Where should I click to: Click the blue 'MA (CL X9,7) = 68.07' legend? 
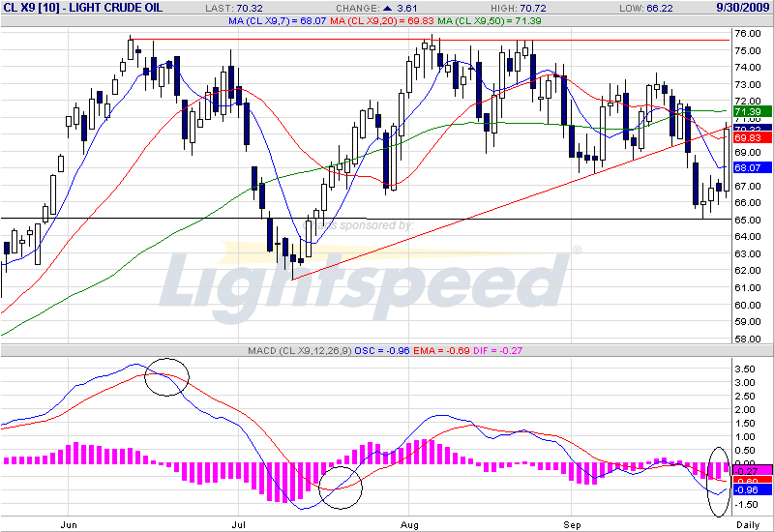pos(278,21)
